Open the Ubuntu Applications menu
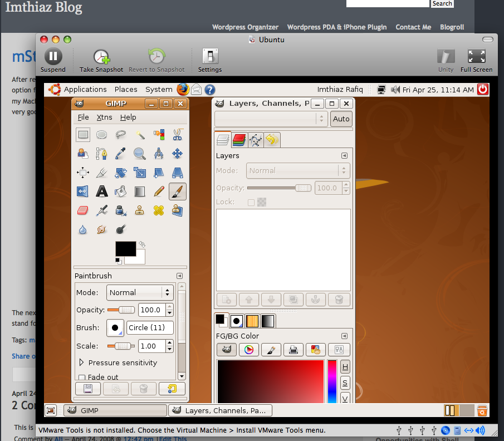The height and width of the screenshot is (441, 504). [85, 89]
